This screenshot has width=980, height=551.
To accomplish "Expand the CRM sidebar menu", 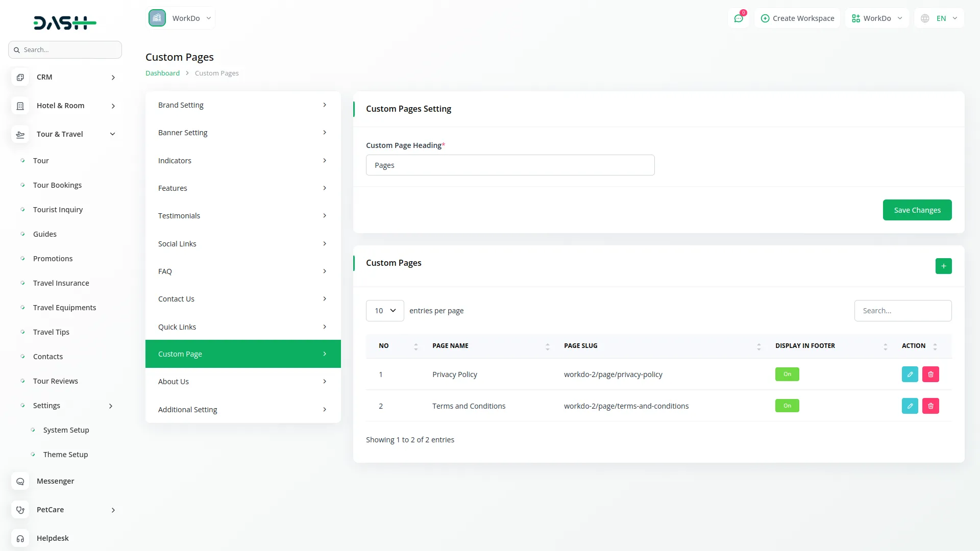I will coord(113,78).
